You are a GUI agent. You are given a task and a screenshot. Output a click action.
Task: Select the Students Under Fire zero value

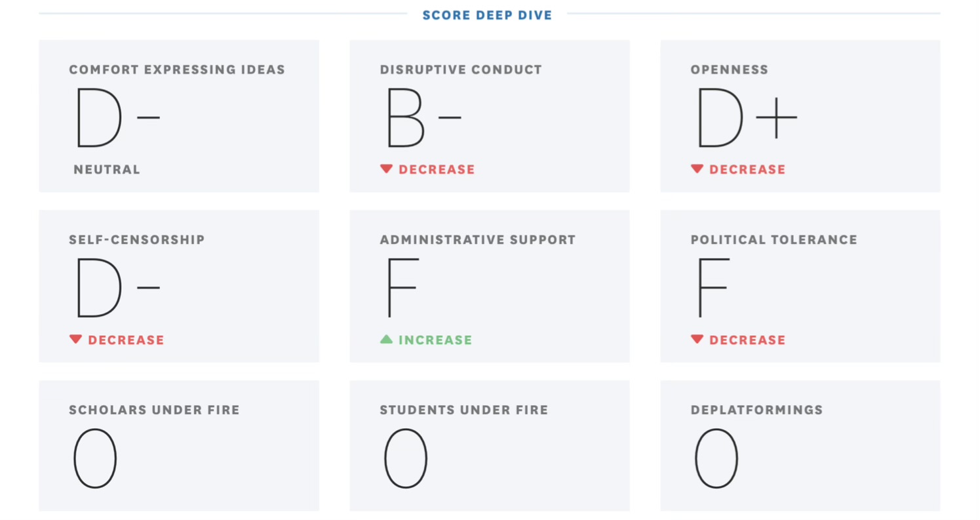406,458
